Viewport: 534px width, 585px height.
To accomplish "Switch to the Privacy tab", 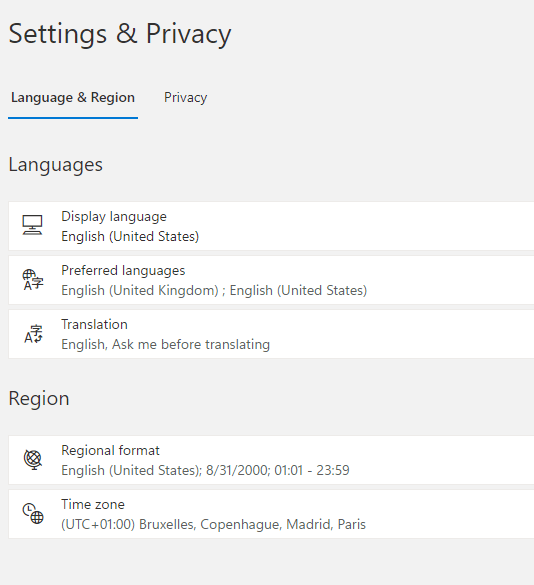I will pyautogui.click(x=185, y=98).
